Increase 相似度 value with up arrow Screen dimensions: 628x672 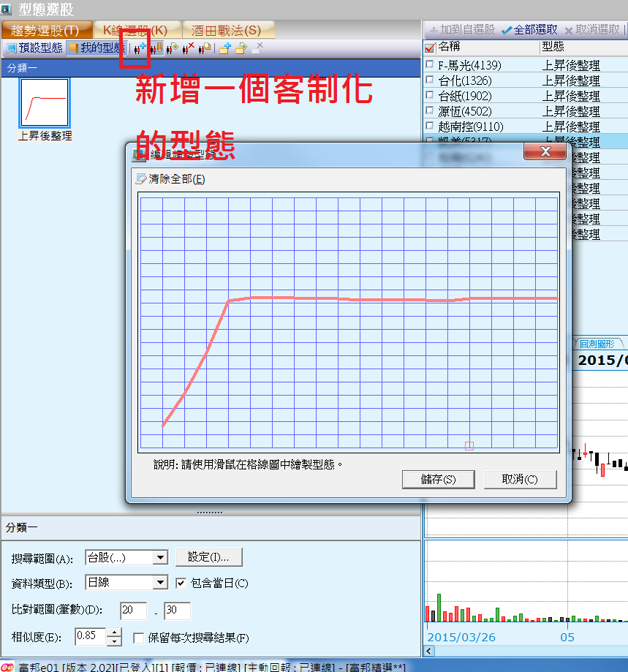114,632
